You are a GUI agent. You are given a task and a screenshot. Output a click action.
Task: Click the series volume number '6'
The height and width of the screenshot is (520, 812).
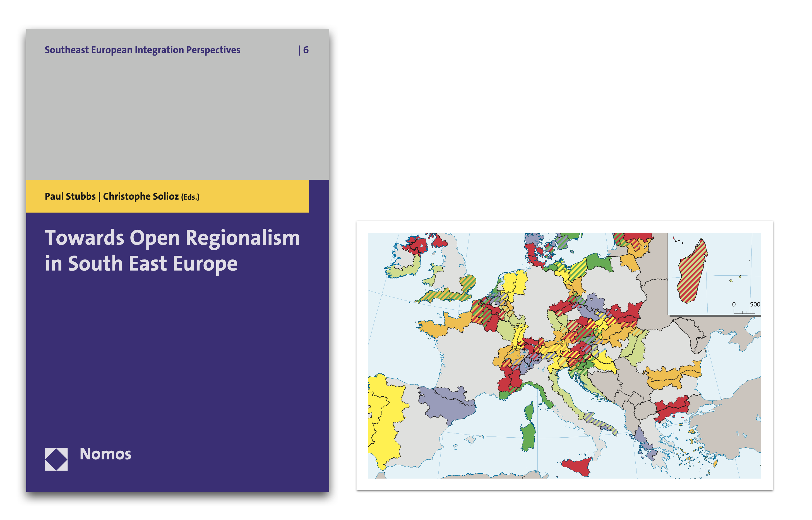tap(306, 50)
